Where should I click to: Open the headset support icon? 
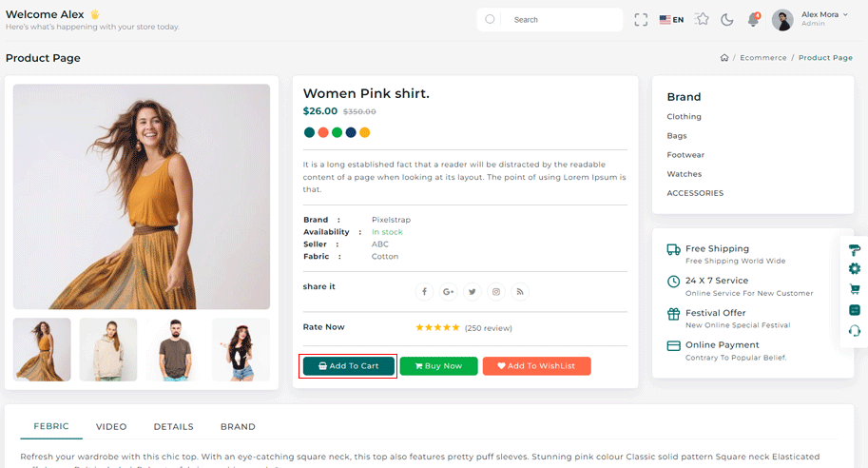coord(854,330)
